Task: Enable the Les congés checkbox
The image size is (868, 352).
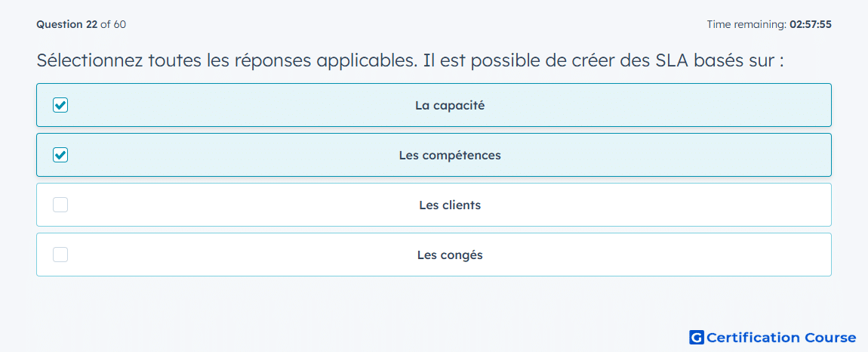Action: pyautogui.click(x=60, y=255)
